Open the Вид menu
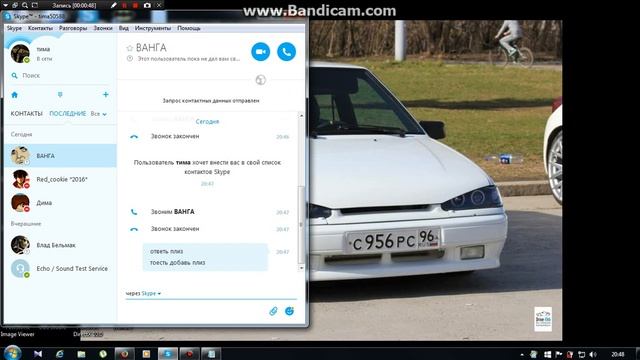The image size is (640, 360). pos(124,28)
